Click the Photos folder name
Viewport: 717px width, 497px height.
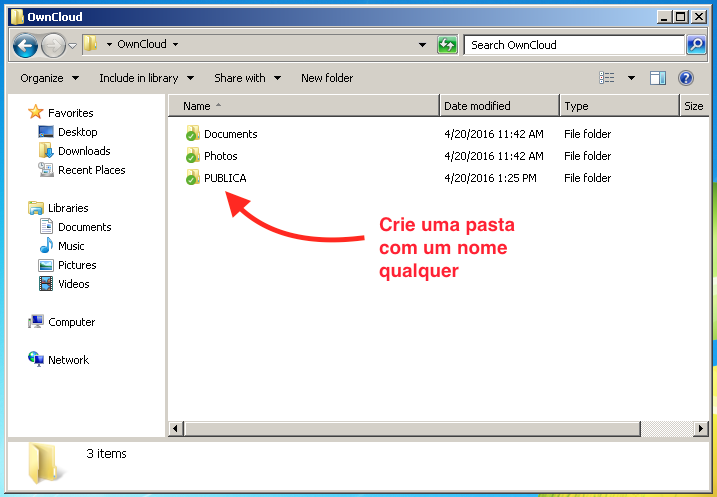click(x=220, y=156)
